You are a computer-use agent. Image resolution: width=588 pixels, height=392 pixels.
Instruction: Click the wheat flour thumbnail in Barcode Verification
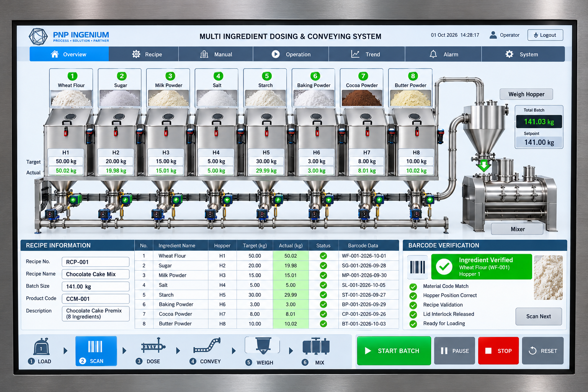coord(548,278)
